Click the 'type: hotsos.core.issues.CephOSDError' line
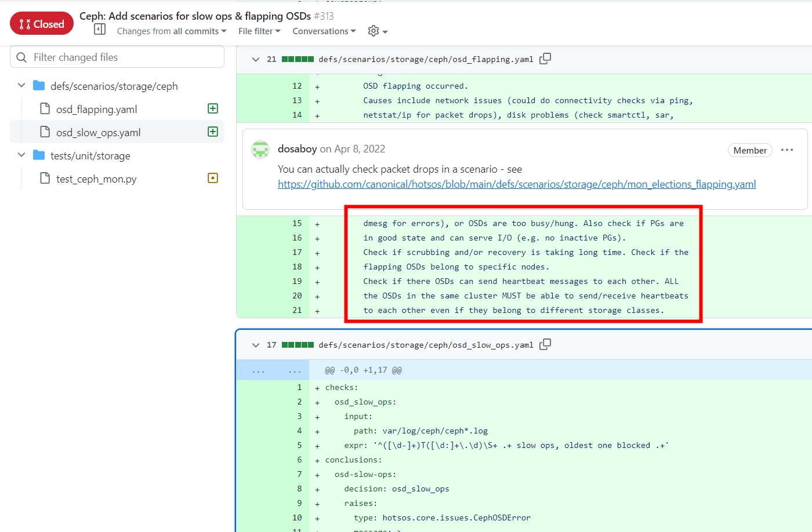The height and width of the screenshot is (532, 812). [442, 518]
